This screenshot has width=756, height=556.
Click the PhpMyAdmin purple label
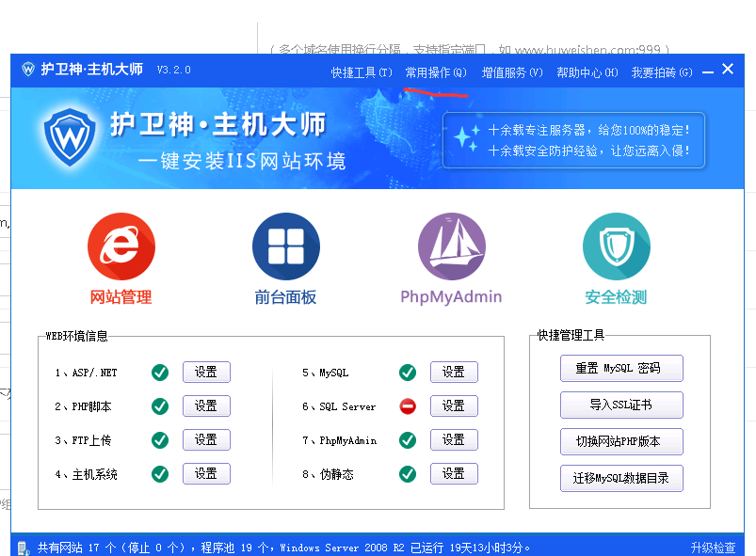(451, 296)
